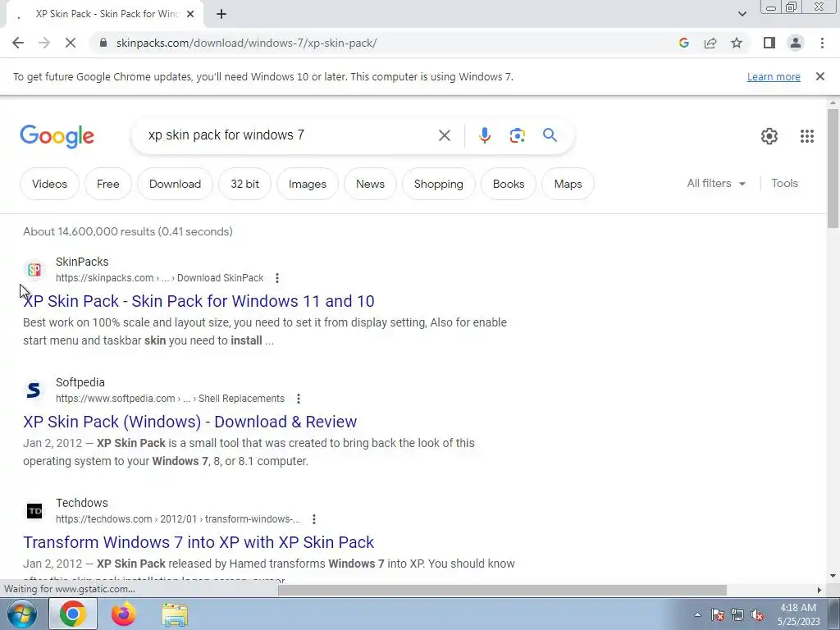The height and width of the screenshot is (630, 840).
Task: Share this page icon
Action: [710, 43]
